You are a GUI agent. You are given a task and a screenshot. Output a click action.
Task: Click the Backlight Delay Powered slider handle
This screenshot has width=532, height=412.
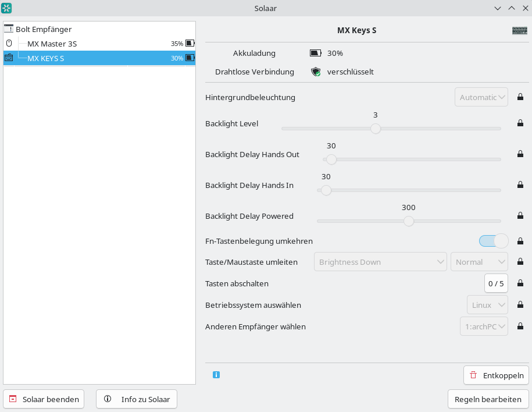click(409, 221)
